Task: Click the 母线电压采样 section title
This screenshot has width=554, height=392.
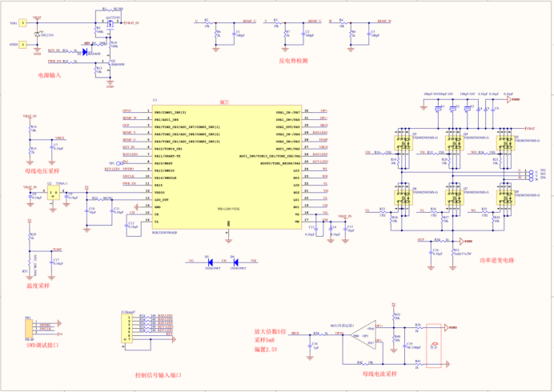Action: (42, 171)
